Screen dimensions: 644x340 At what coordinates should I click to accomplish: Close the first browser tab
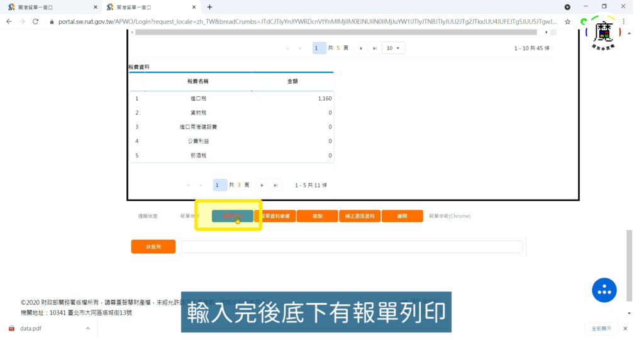(96, 7)
